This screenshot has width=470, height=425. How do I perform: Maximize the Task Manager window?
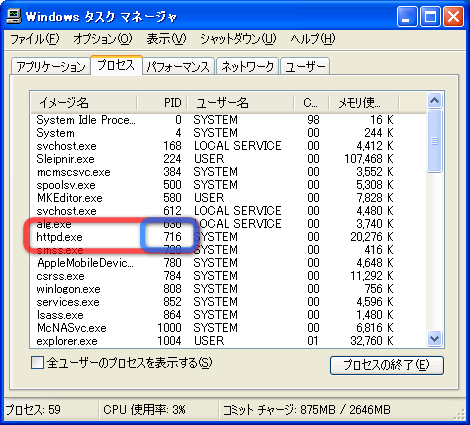[430, 17]
